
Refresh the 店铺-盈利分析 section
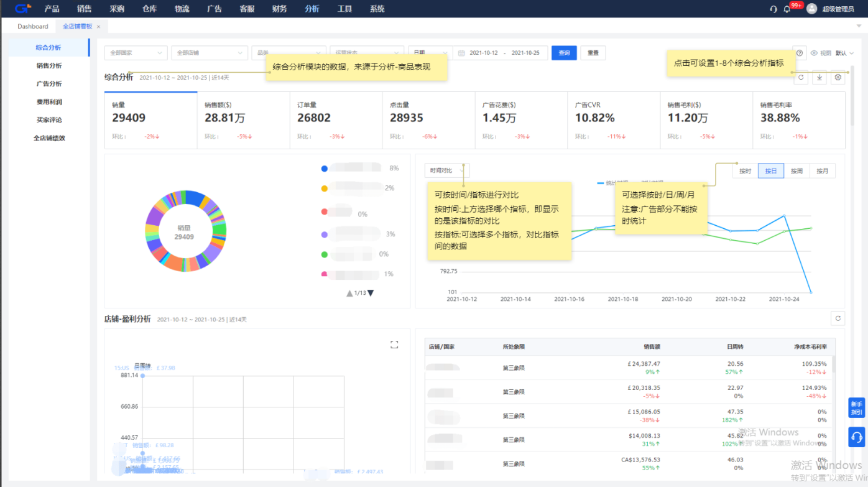click(x=838, y=318)
